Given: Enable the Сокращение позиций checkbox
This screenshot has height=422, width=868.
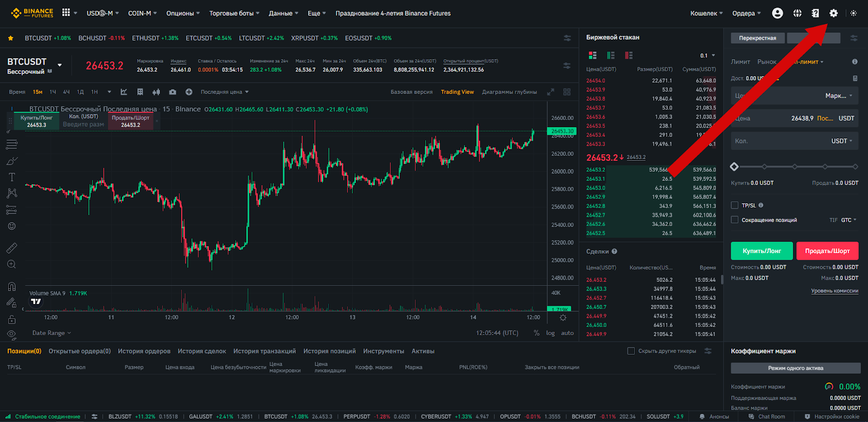Looking at the screenshot, I should pos(735,220).
